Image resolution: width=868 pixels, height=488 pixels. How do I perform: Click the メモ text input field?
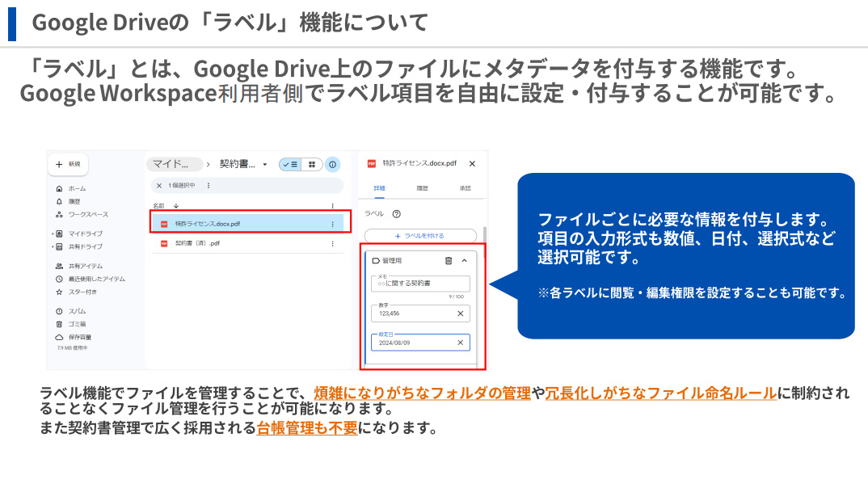[419, 284]
